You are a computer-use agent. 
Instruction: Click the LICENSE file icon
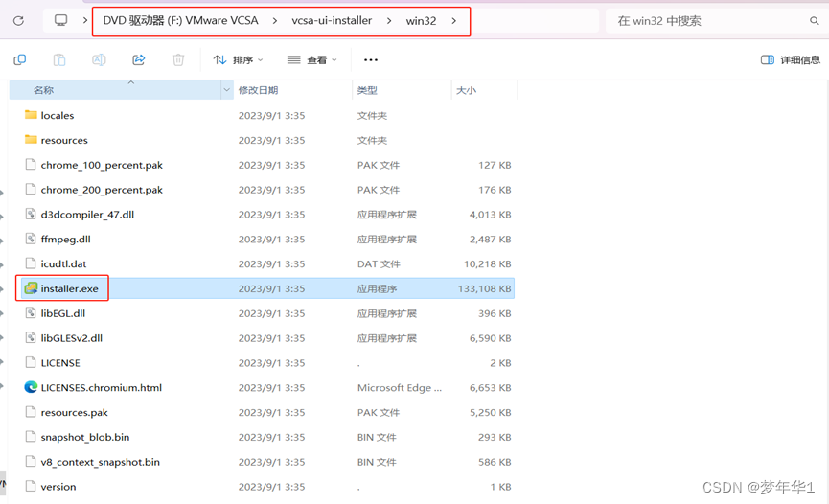pyautogui.click(x=31, y=363)
